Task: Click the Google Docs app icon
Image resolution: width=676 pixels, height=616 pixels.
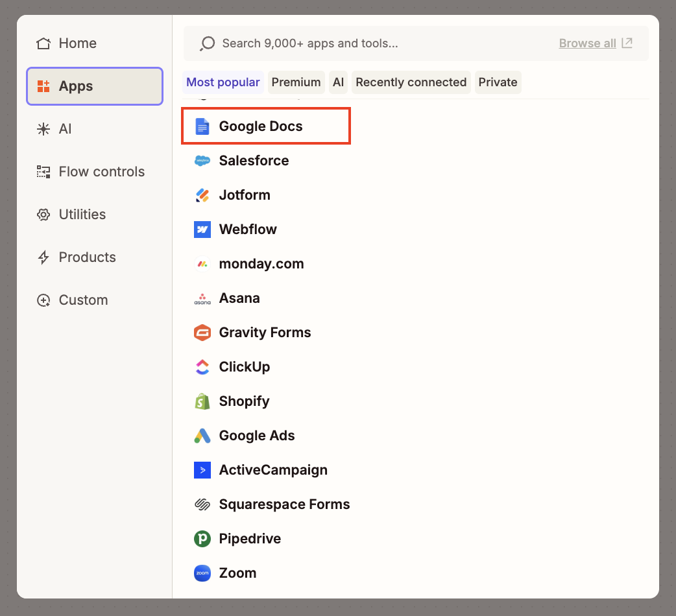Action: point(202,126)
